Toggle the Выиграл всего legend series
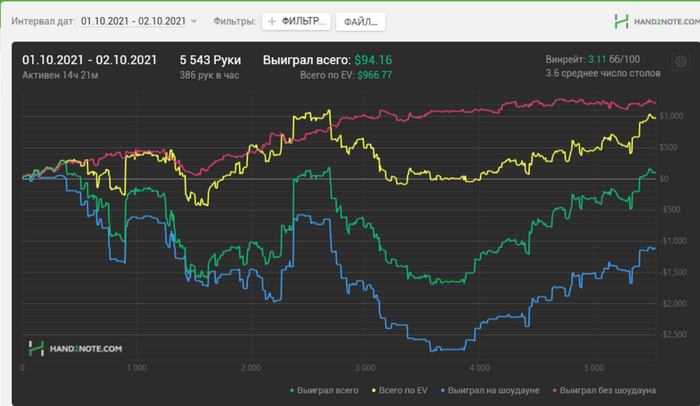 (x=324, y=390)
